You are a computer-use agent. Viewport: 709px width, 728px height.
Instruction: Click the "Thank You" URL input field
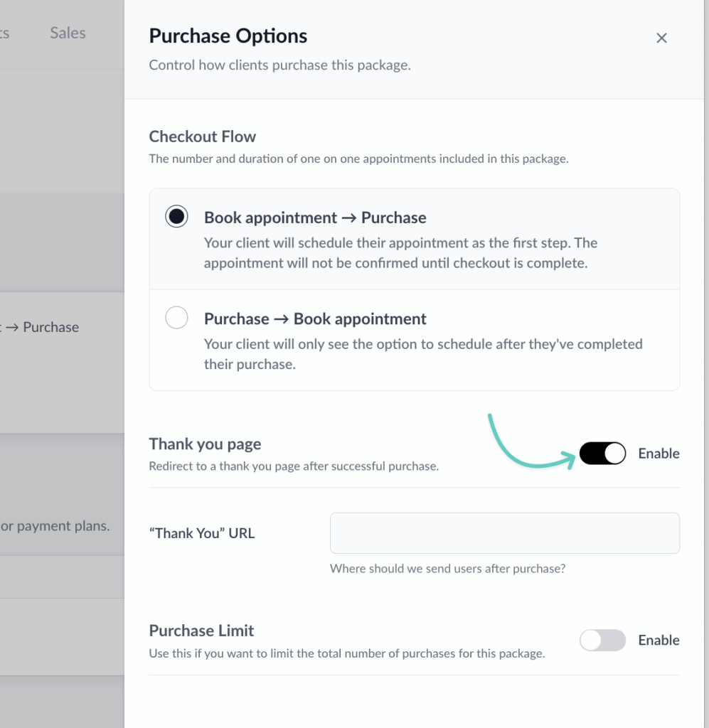click(x=504, y=533)
